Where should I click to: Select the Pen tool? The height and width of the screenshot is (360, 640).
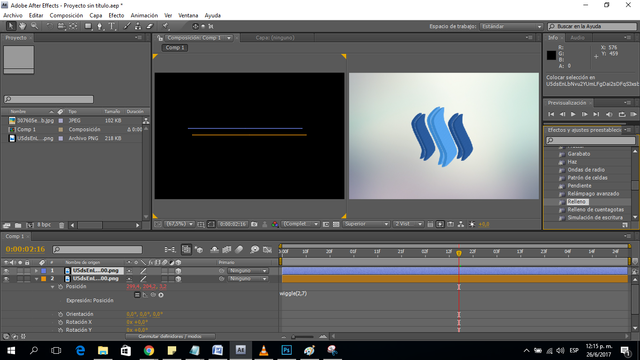(x=100, y=26)
